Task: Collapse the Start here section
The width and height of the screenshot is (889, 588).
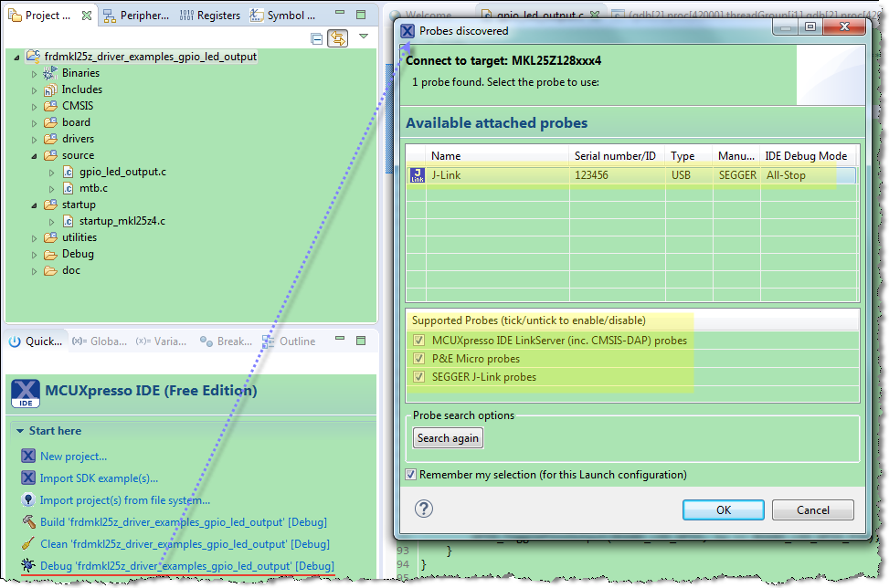Action: pos(20,431)
